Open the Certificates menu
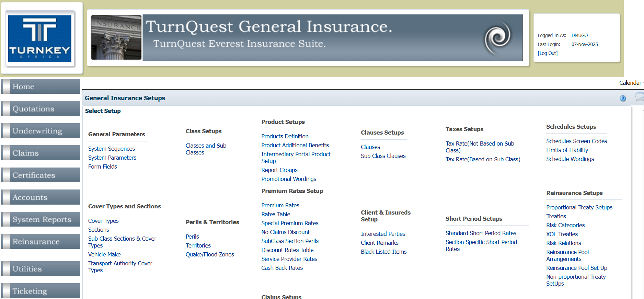Viewport: 644px width, 299px height. tap(41, 175)
